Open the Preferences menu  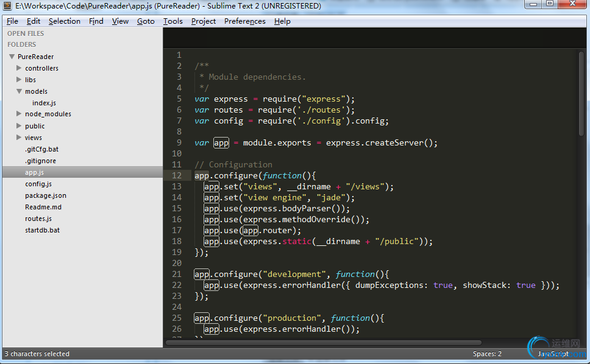point(244,21)
